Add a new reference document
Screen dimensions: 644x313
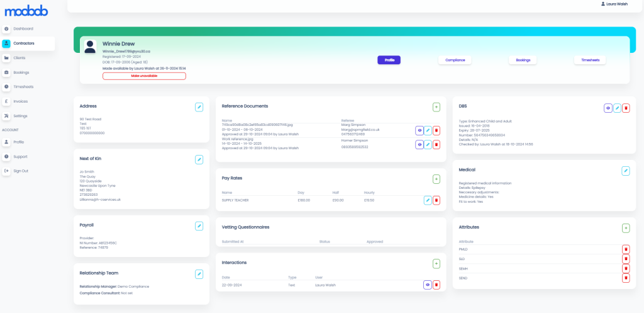pos(436,107)
